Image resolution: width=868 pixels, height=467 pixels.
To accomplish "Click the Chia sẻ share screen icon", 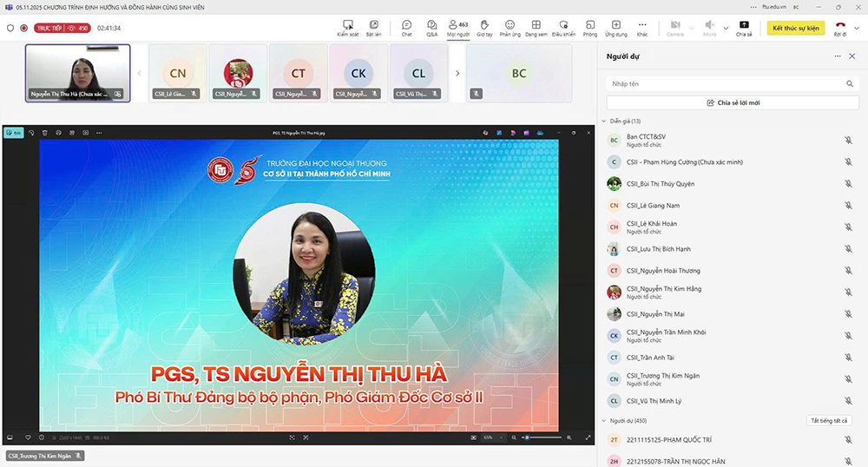I will tap(744, 25).
